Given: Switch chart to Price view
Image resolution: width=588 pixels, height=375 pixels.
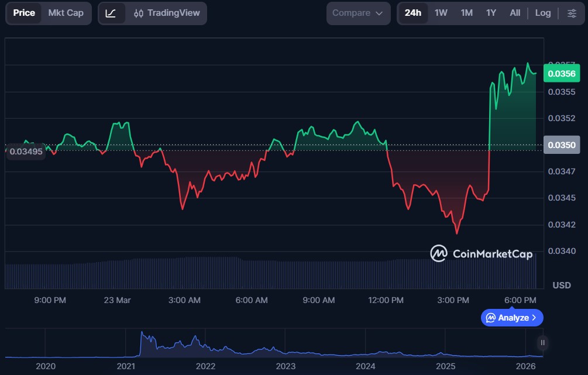Looking at the screenshot, I should pos(24,13).
